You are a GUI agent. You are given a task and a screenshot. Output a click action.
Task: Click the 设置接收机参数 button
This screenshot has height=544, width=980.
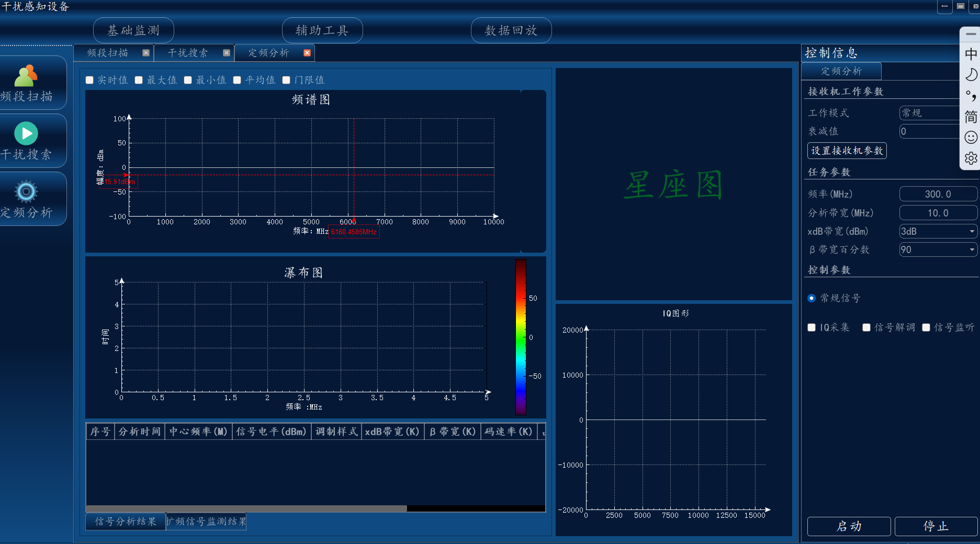(847, 151)
